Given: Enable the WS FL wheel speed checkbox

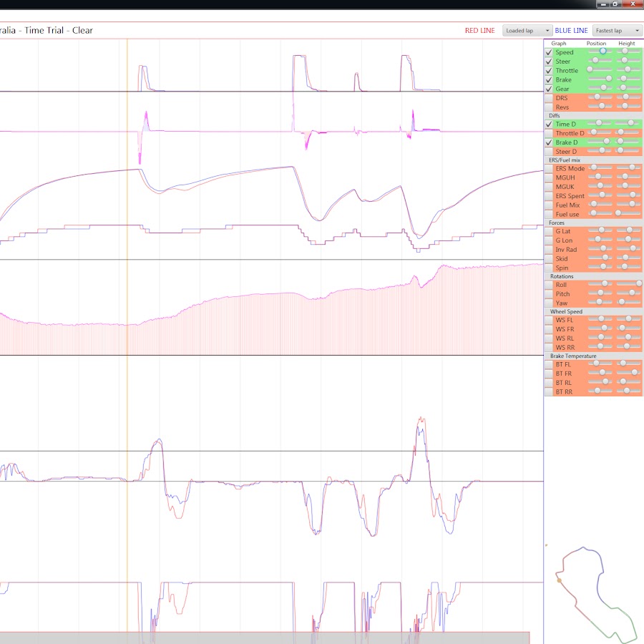Looking at the screenshot, I should (x=549, y=321).
